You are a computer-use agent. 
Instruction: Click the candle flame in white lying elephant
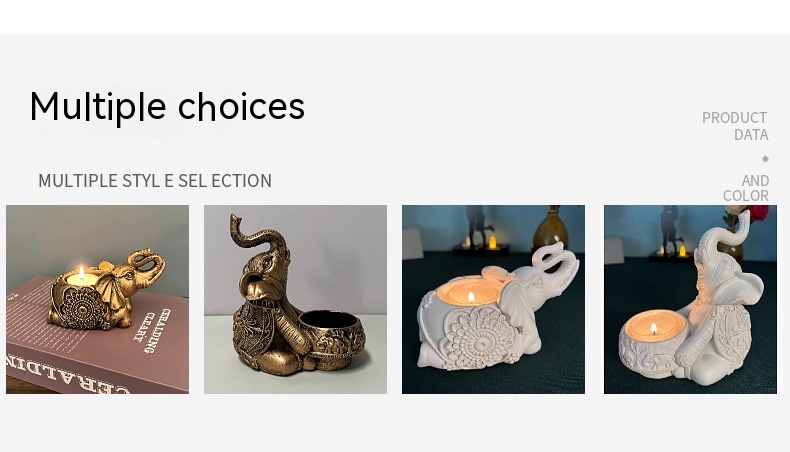click(x=470, y=295)
